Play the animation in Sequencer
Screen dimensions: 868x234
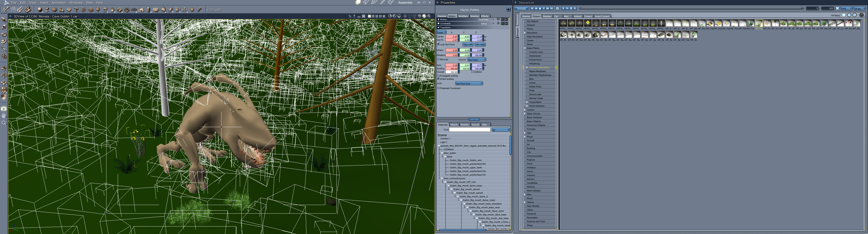[x=544, y=8]
